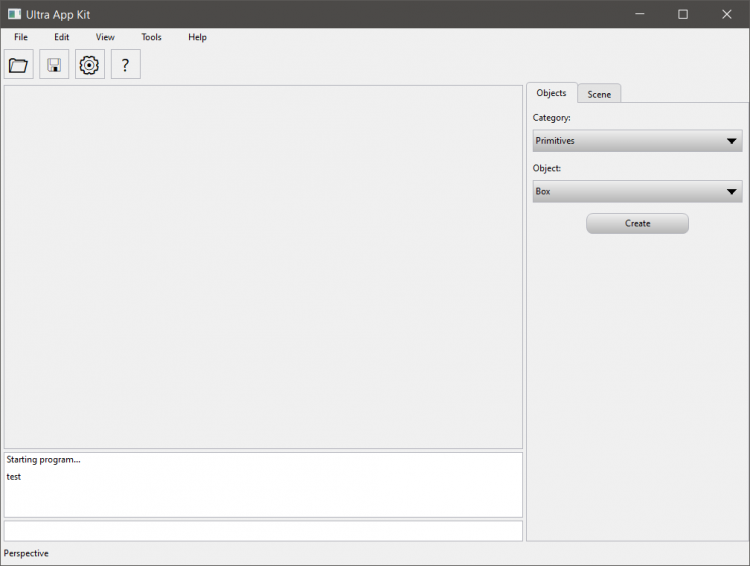Click the floppy disk save icon
Screen dimensions: 750x566
[54, 65]
